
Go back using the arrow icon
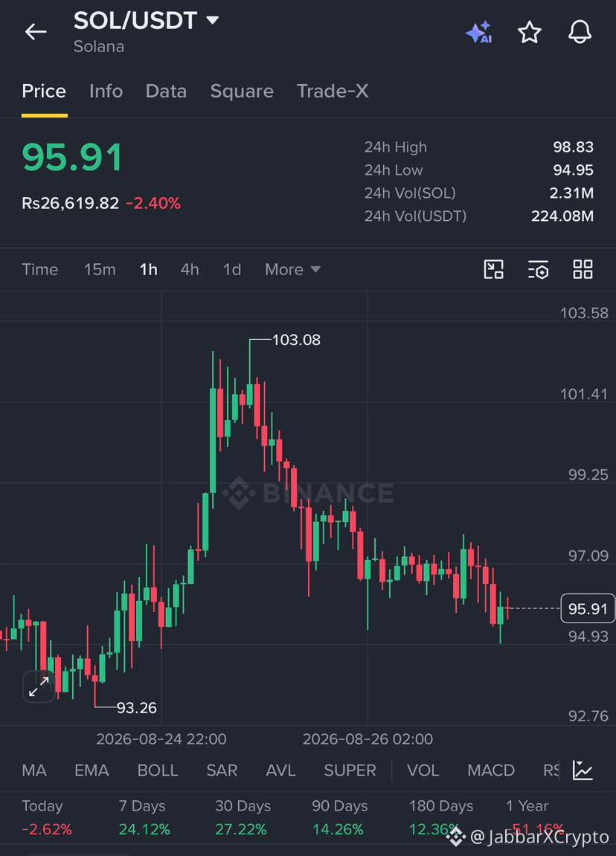[x=36, y=32]
